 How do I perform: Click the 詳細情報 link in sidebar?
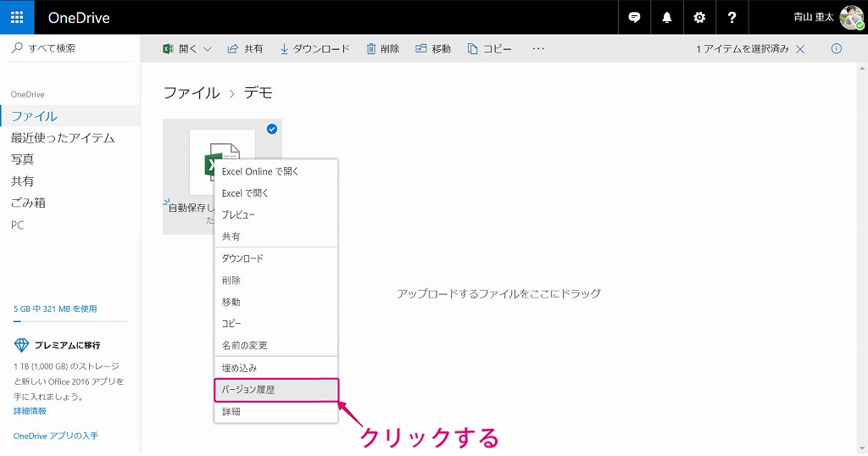click(x=30, y=411)
